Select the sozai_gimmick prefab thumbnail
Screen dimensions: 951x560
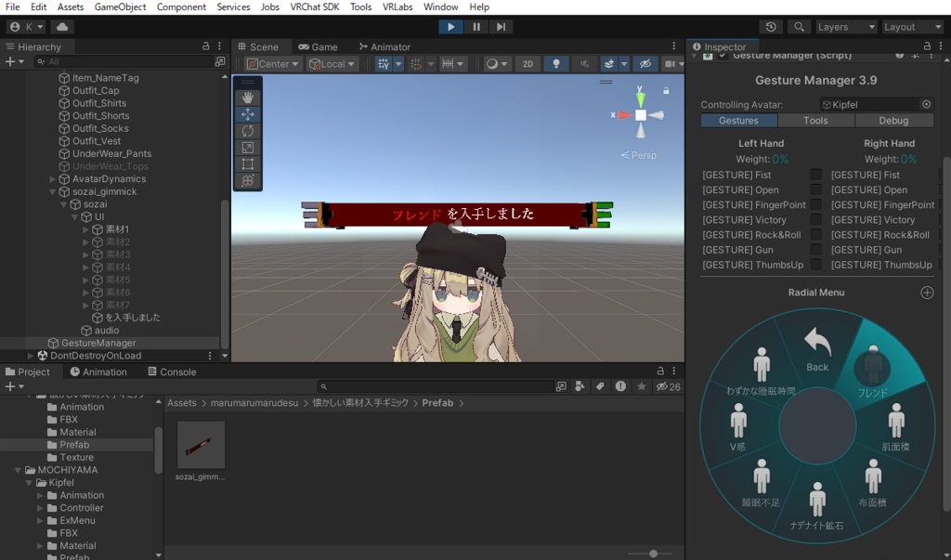[x=201, y=445]
